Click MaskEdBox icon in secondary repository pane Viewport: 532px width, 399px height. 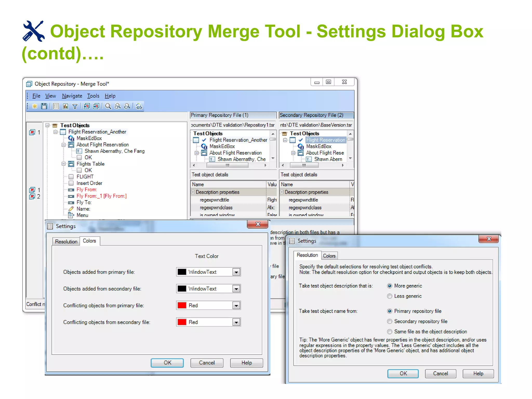click(301, 147)
